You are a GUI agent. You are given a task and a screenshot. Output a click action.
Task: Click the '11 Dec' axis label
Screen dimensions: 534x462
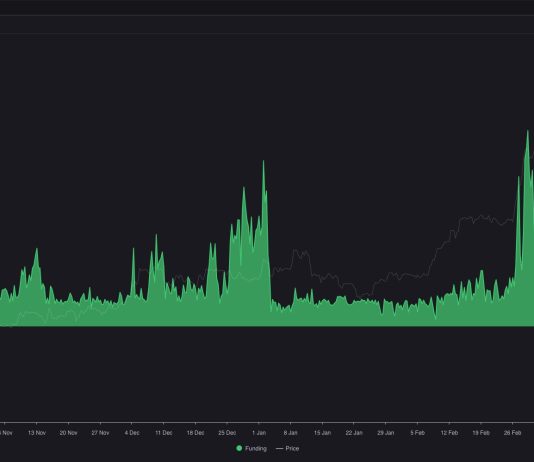pos(163,433)
